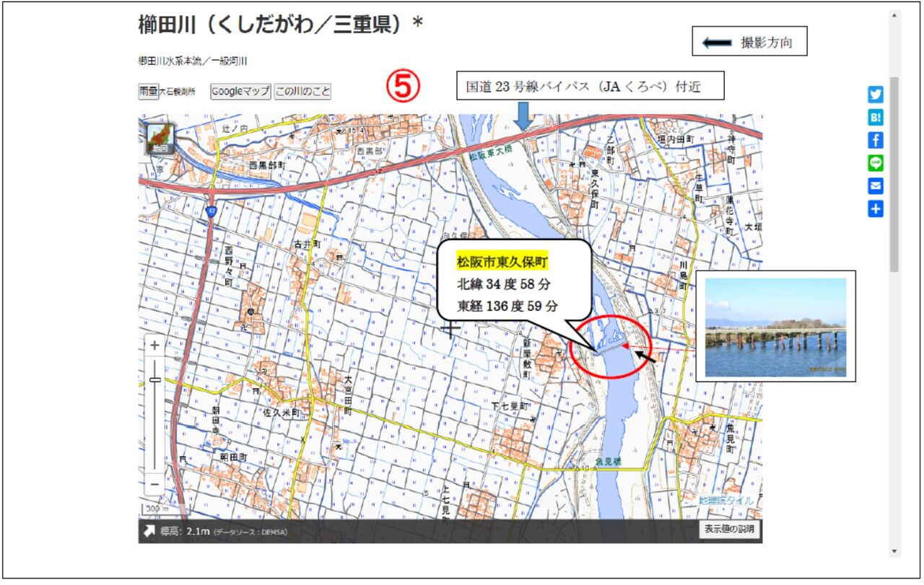Follow the 地理院タイル attribution link

725,501
